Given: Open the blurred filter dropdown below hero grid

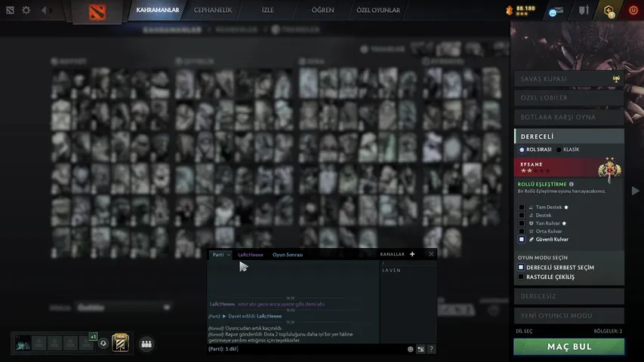Looking at the screenshot, I should [123, 308].
